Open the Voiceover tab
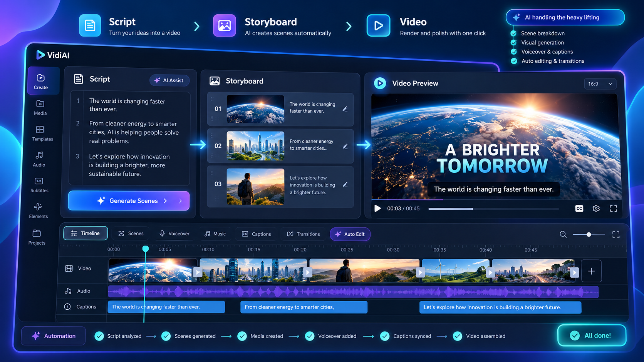The image size is (644, 362). 174,234
